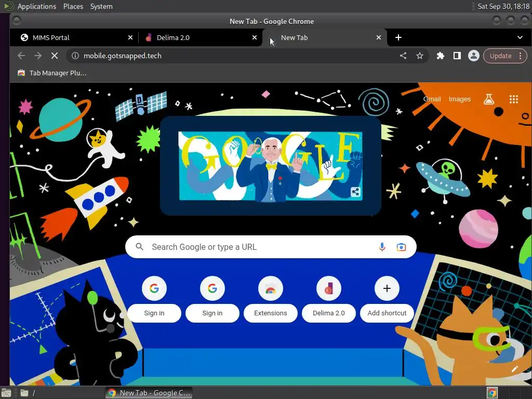Open the System menu
532x399 pixels.
[x=101, y=6]
